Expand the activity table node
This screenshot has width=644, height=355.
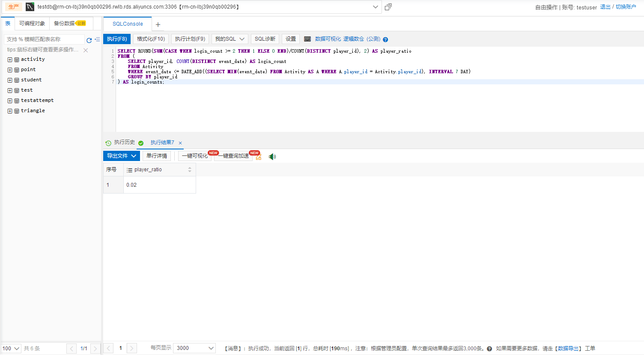(x=10, y=60)
